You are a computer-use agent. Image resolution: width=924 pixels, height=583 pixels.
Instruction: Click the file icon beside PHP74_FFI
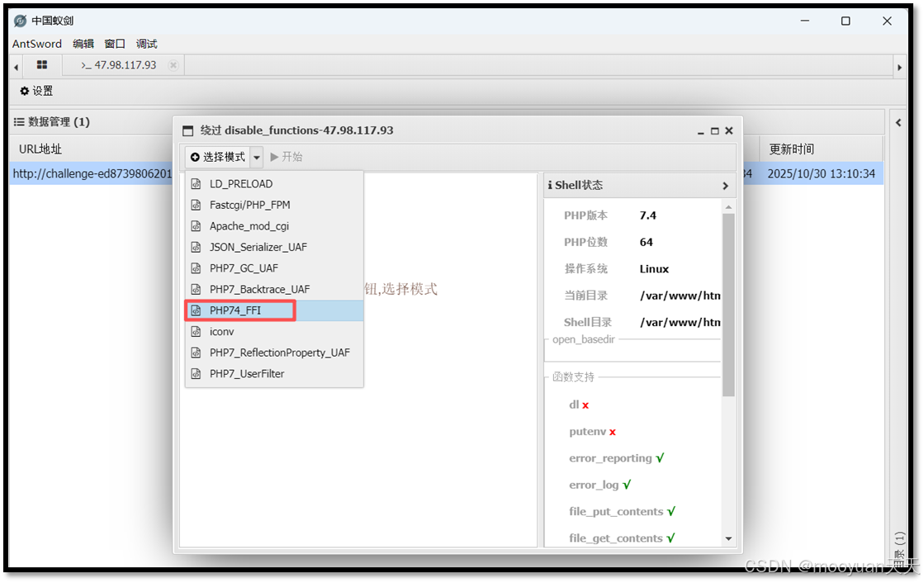coord(197,310)
